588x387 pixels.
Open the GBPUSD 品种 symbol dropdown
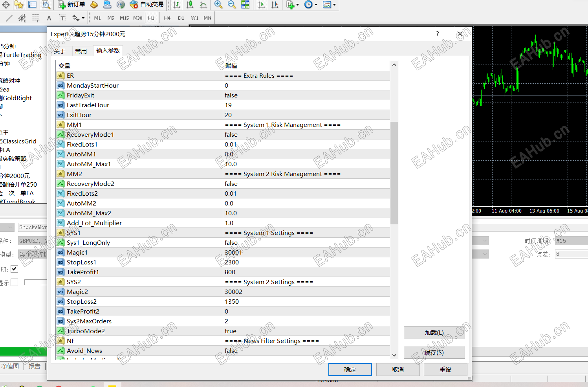tap(32, 241)
